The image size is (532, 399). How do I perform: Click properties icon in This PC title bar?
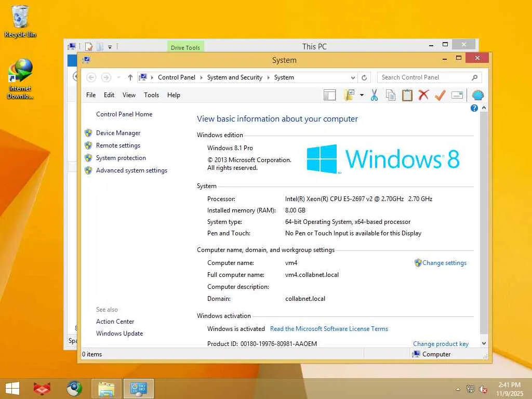[x=89, y=47]
